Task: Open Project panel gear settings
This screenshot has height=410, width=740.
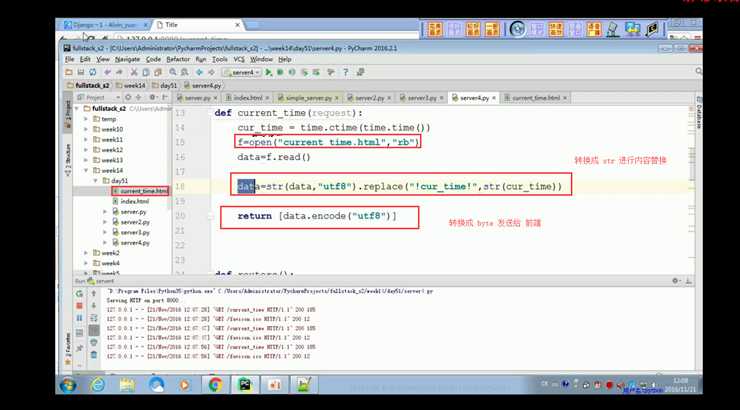Action: (152, 97)
